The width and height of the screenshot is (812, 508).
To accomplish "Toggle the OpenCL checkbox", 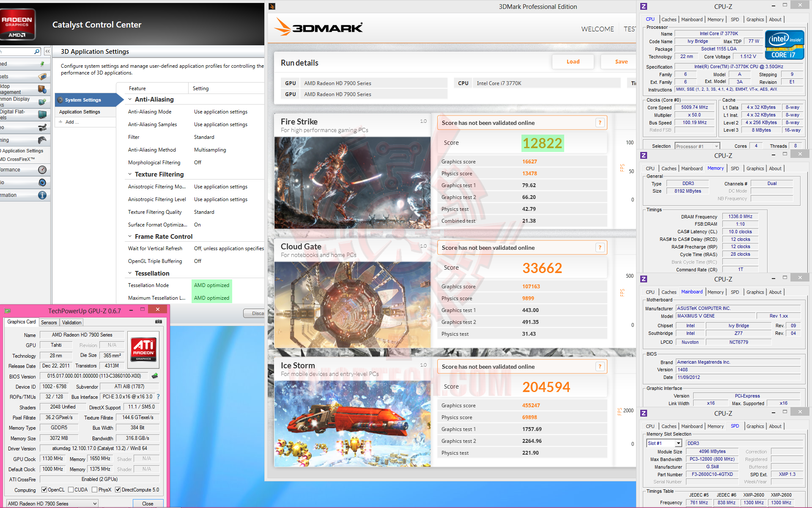I will click(x=44, y=490).
